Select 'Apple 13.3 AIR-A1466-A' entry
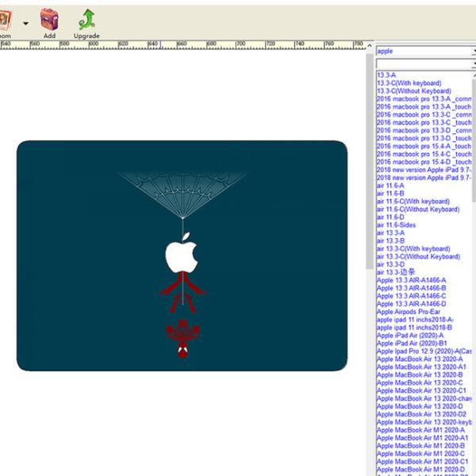The image size is (476, 476). coord(411,280)
